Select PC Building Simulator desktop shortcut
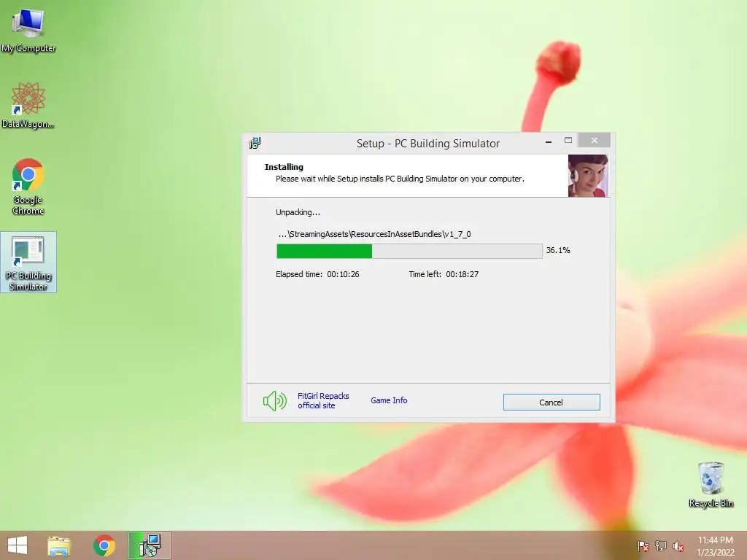Screen dimensions: 747x560 [28, 262]
